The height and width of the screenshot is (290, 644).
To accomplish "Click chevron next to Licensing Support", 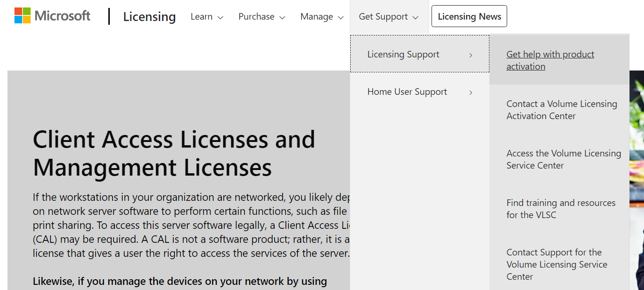I will pyautogui.click(x=471, y=55).
